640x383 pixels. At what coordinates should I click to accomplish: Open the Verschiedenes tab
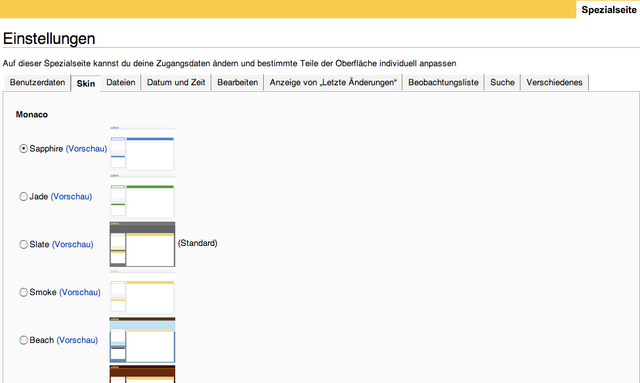(554, 82)
